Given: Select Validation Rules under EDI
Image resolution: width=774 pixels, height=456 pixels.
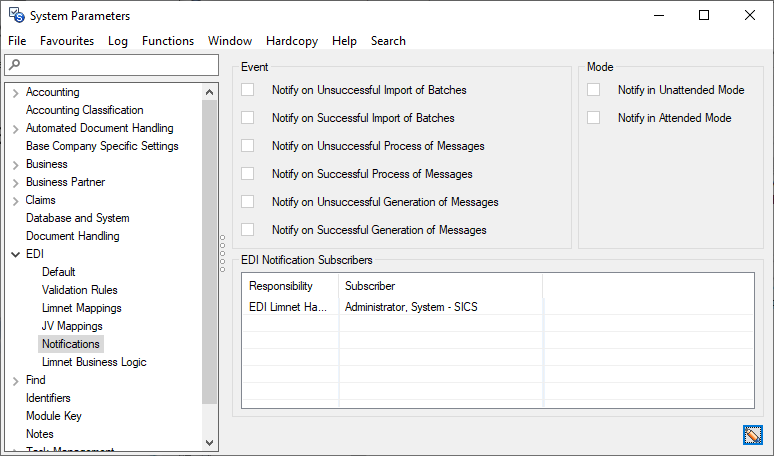Looking at the screenshot, I should 79,290.
